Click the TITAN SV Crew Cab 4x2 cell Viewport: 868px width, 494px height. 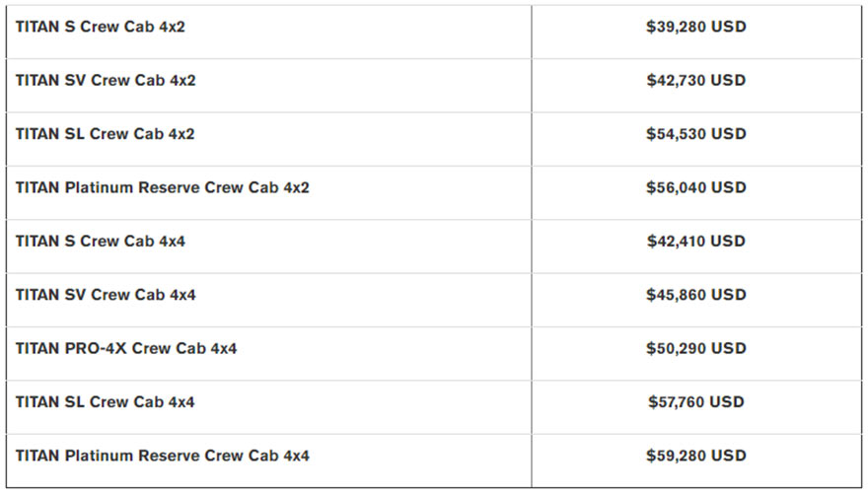click(x=106, y=81)
